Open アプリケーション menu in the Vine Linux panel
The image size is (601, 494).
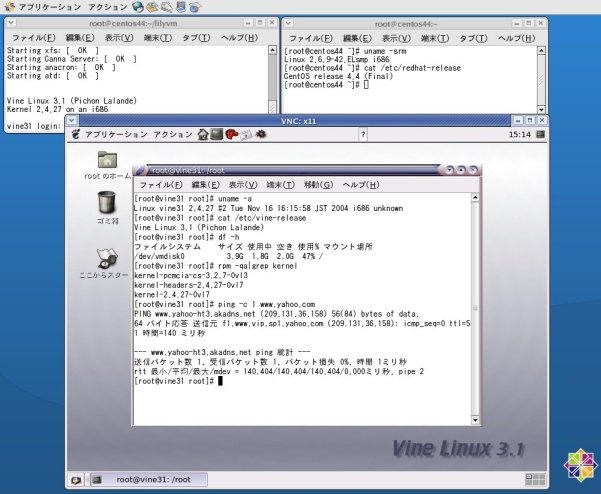pyautogui.click(x=116, y=134)
